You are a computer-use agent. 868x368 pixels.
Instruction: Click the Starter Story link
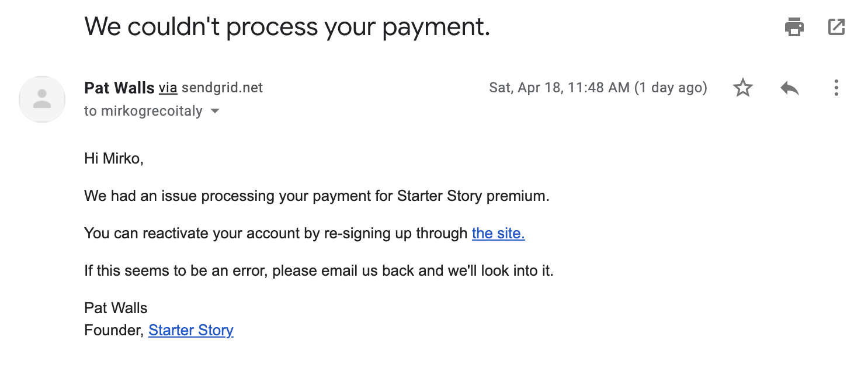click(x=190, y=330)
